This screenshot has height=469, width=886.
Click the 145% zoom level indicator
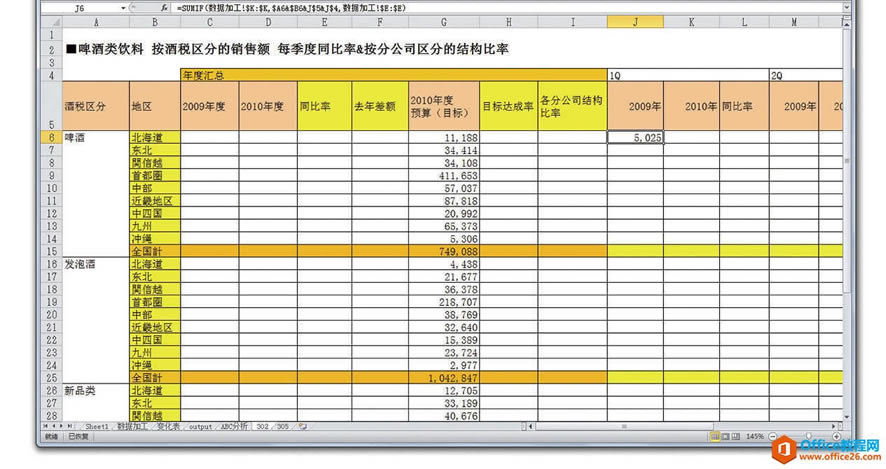coord(754,437)
